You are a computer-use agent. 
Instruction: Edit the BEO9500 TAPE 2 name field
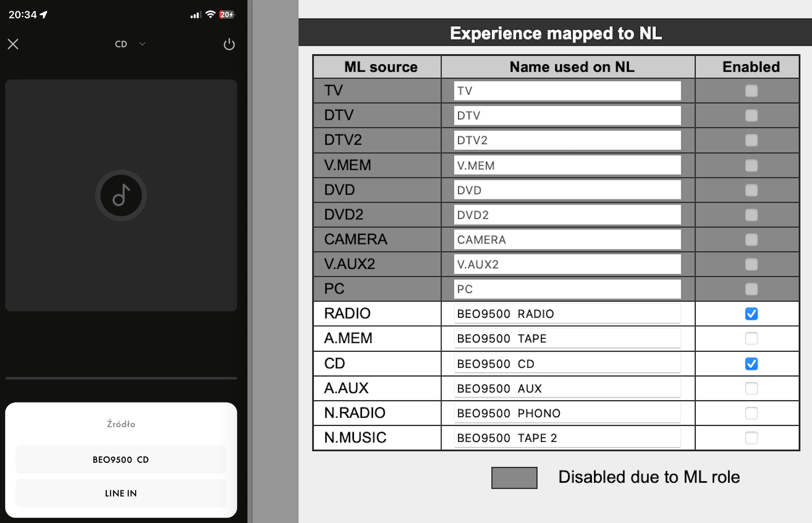(x=567, y=438)
